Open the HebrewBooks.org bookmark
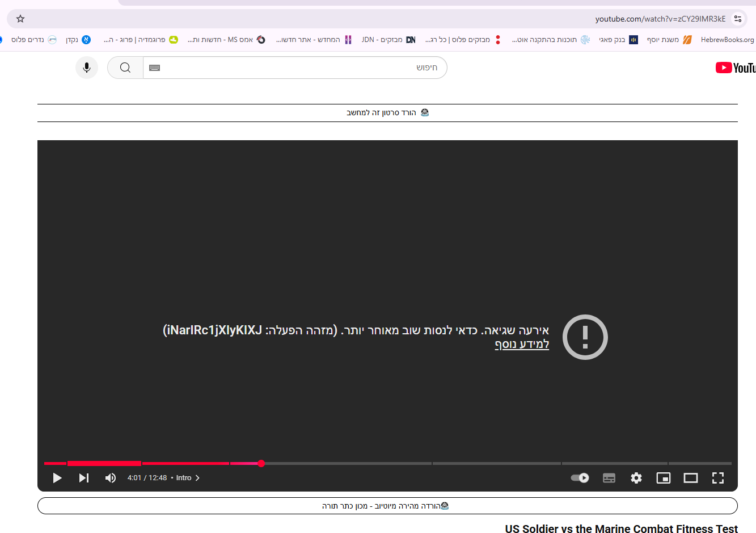This screenshot has height=533, width=756. coord(727,40)
